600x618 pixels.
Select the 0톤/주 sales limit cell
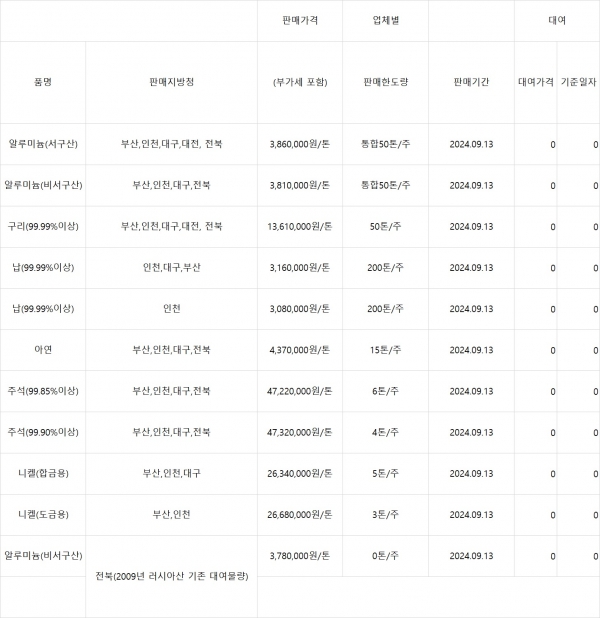pyautogui.click(x=385, y=555)
